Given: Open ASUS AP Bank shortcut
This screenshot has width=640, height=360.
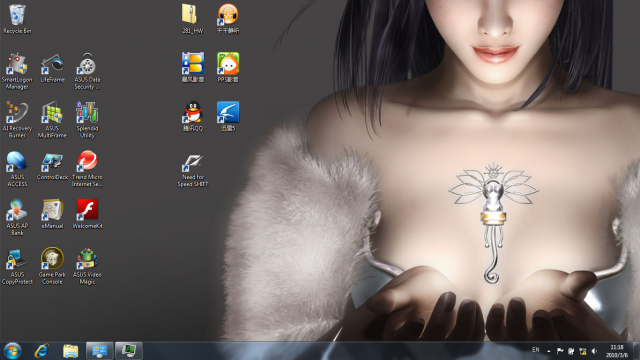Looking at the screenshot, I should [x=17, y=217].
